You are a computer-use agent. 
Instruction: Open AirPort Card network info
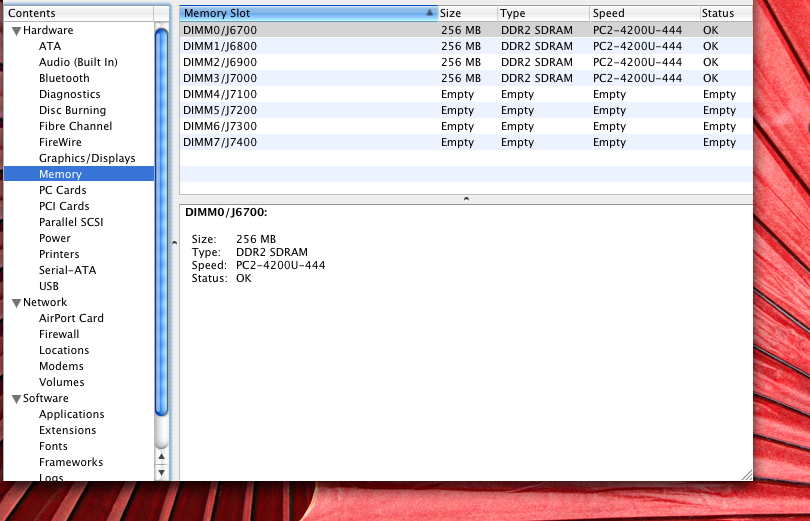[71, 318]
